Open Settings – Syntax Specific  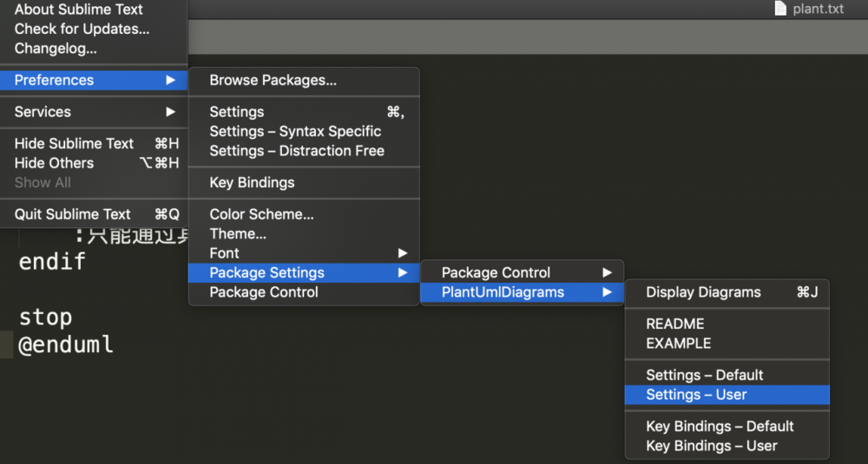point(295,131)
